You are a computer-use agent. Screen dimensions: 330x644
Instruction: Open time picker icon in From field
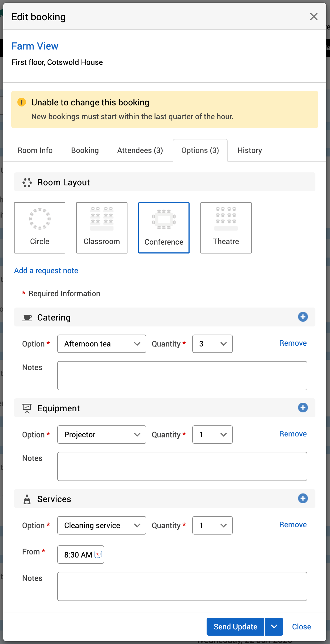(98, 555)
